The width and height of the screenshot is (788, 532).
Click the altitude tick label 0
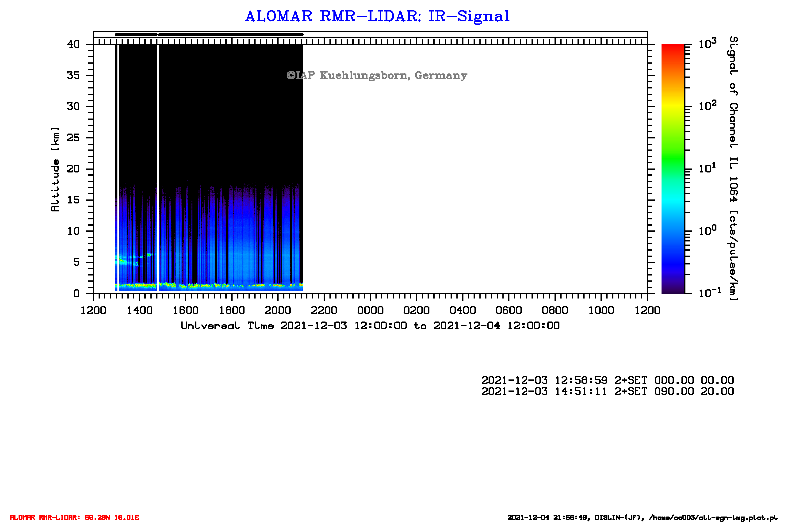[77, 293]
